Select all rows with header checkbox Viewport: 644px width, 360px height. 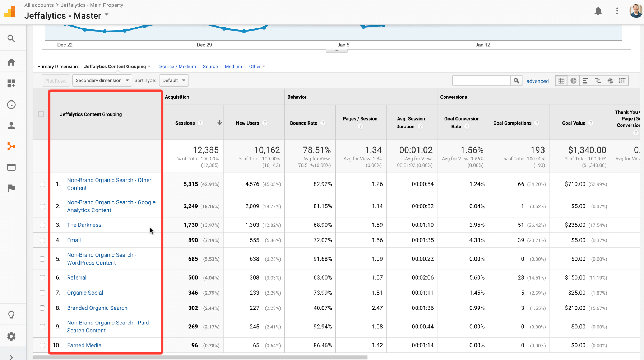click(41, 114)
